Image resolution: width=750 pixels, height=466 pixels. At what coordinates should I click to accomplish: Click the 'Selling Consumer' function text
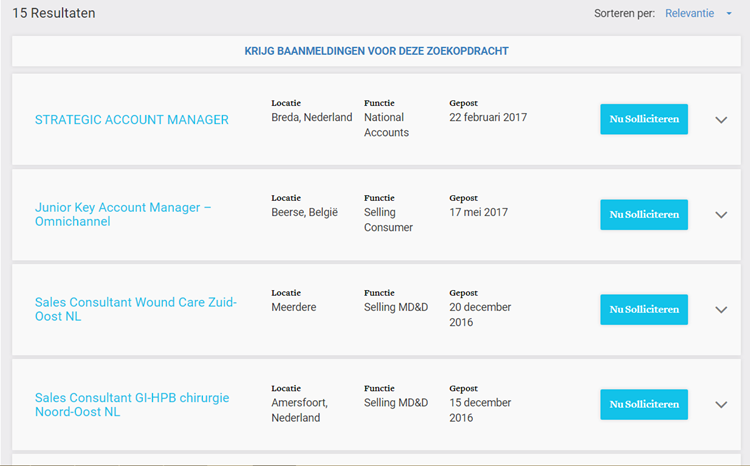(x=388, y=220)
